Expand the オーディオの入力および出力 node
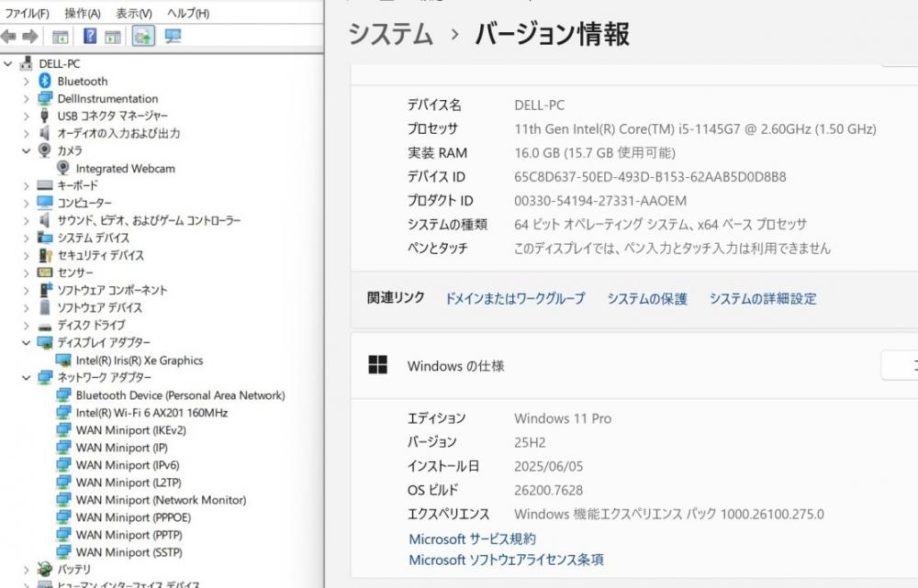918x588 pixels. [x=27, y=133]
